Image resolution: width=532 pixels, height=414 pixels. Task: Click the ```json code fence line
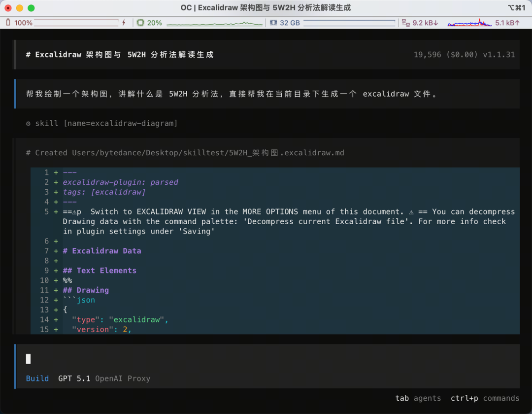79,300
